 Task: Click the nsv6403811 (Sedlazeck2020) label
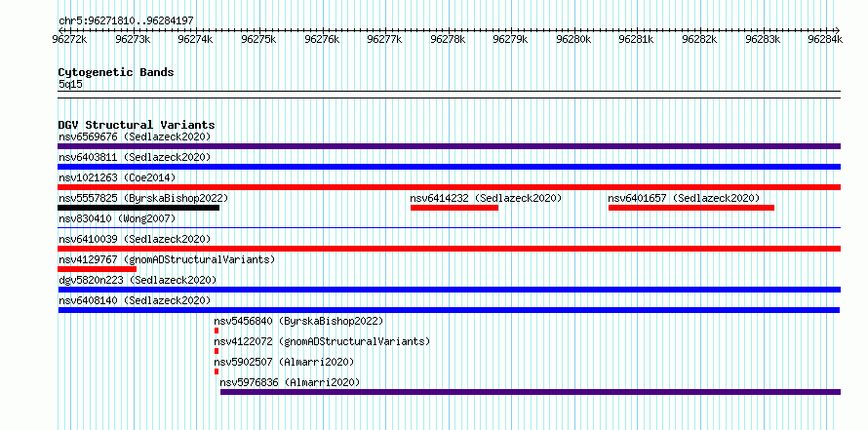[x=135, y=157]
